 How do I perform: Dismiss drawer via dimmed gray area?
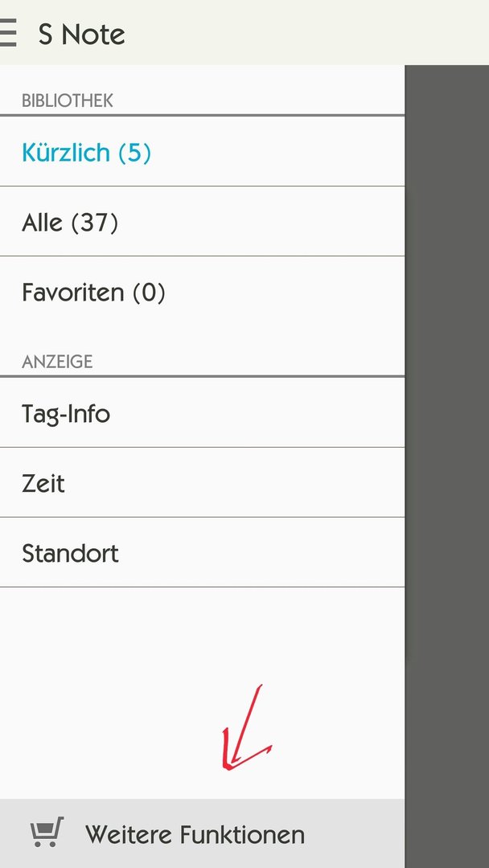447,466
